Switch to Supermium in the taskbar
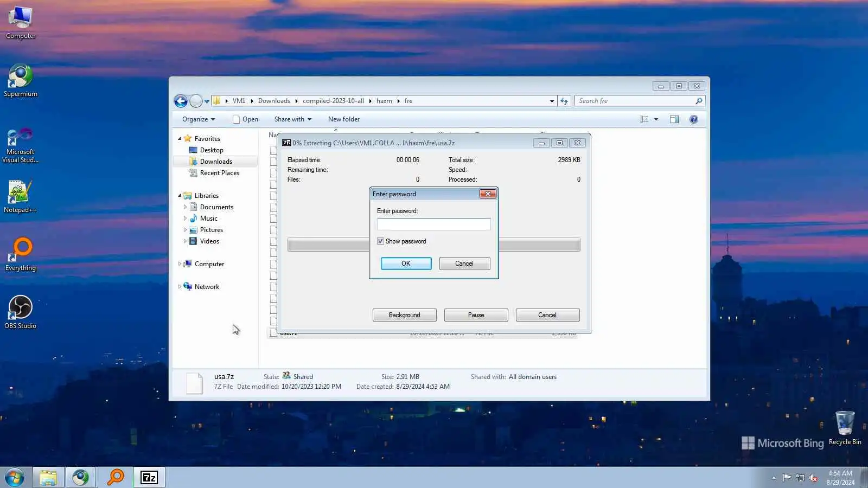 pyautogui.click(x=81, y=478)
